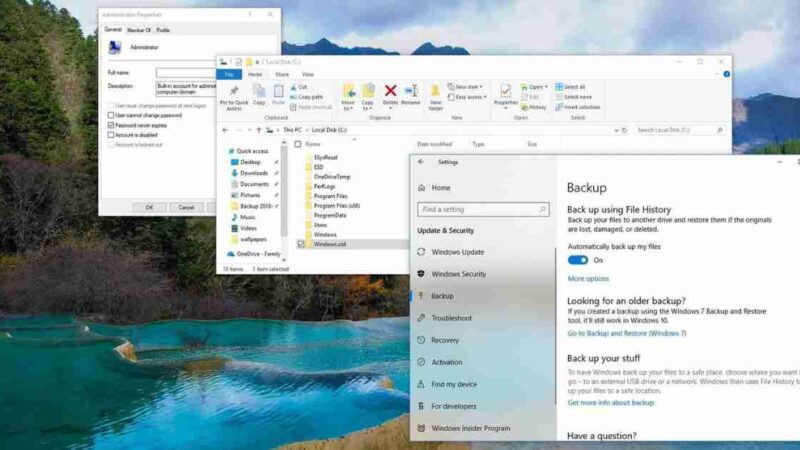Click the Search Local Disk (C:) box
The image size is (800, 450).
(x=680, y=130)
